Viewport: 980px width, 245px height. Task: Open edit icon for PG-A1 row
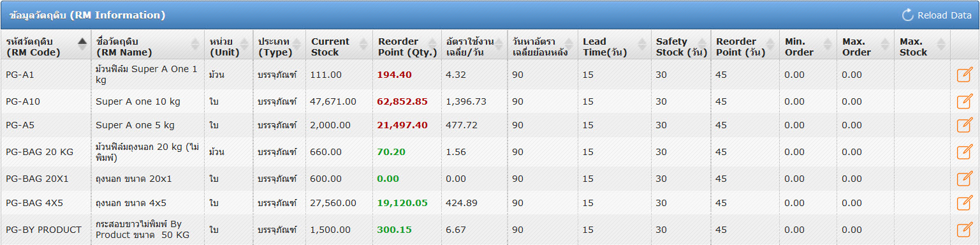965,75
